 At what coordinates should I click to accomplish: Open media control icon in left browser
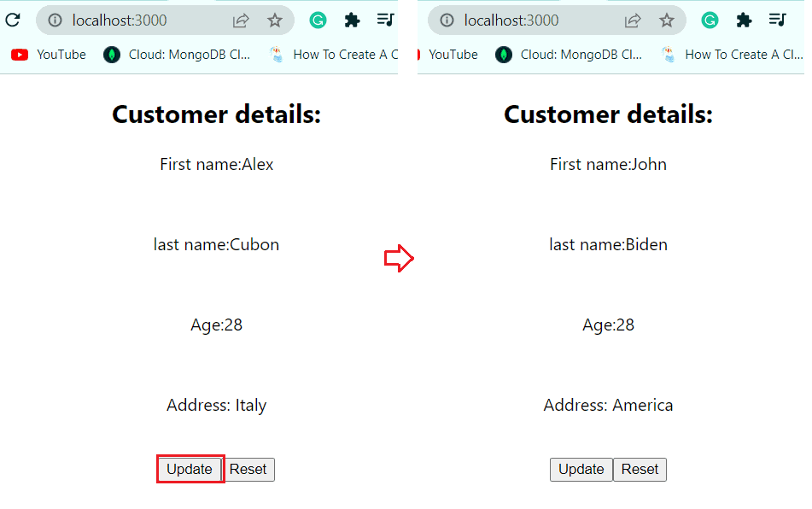click(386, 20)
